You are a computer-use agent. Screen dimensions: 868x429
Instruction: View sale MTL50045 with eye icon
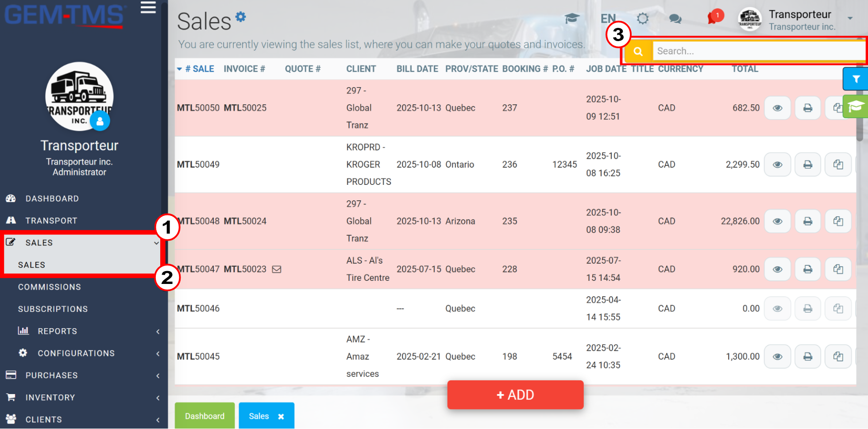click(x=778, y=356)
